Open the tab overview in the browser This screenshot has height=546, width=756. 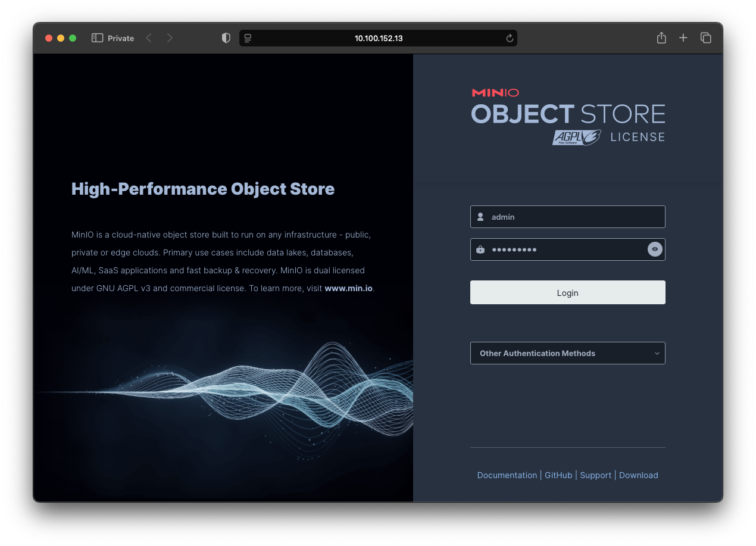coord(705,38)
